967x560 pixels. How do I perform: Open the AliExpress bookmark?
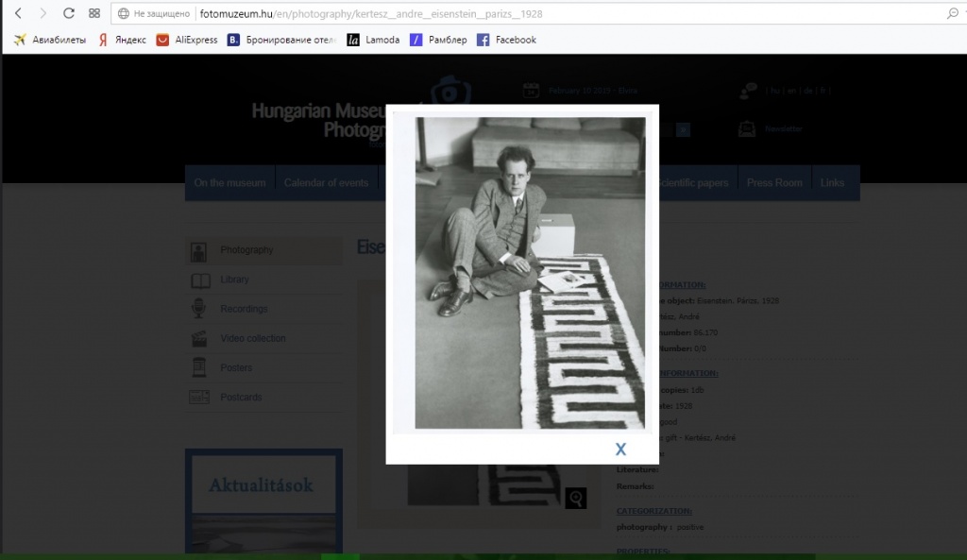(187, 40)
